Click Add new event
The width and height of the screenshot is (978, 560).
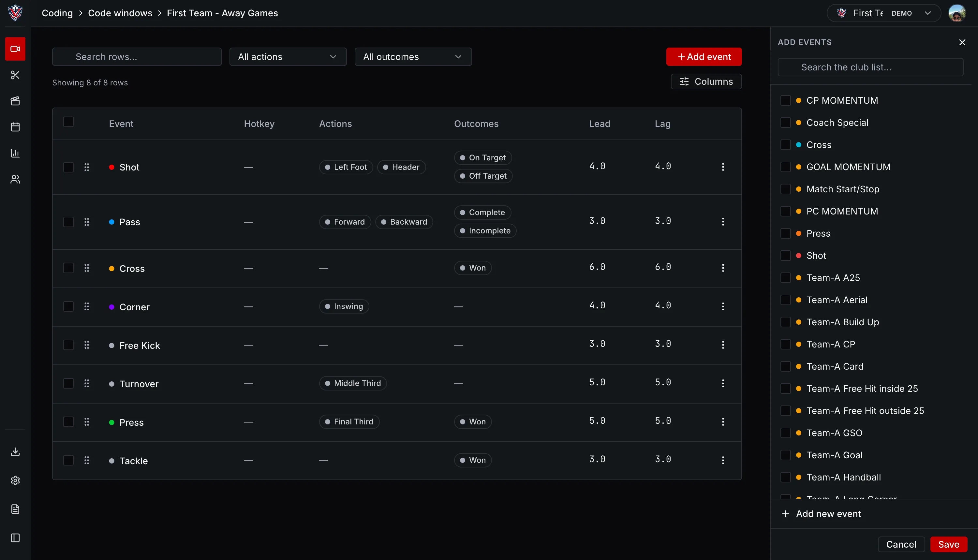click(x=822, y=514)
